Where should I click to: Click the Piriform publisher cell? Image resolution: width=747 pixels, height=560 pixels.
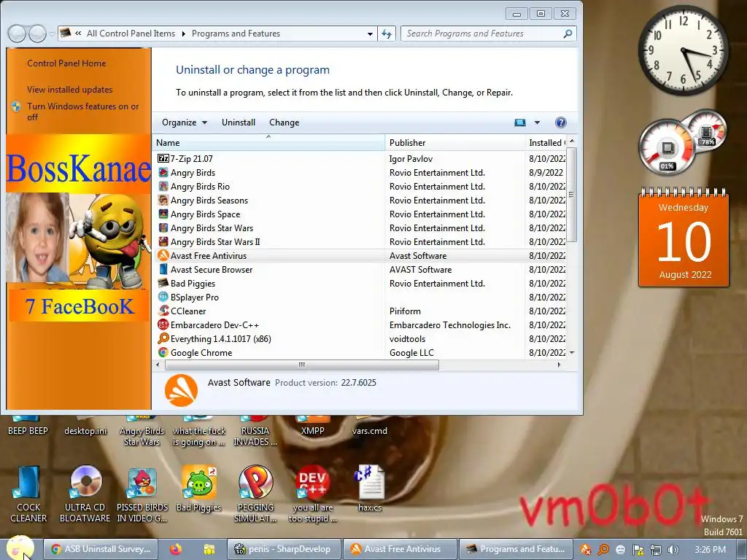point(405,311)
